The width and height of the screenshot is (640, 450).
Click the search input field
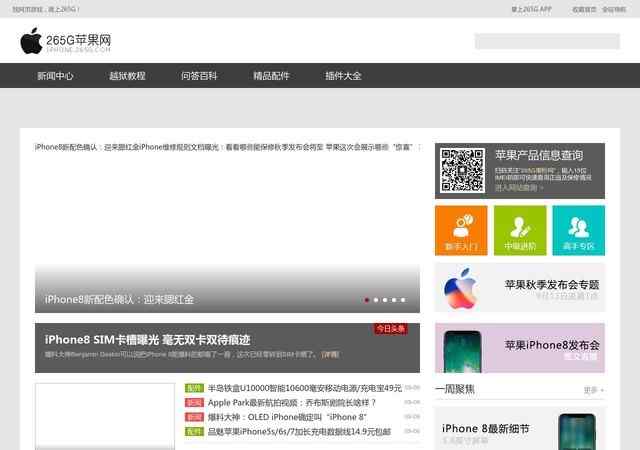pyautogui.click(x=546, y=41)
